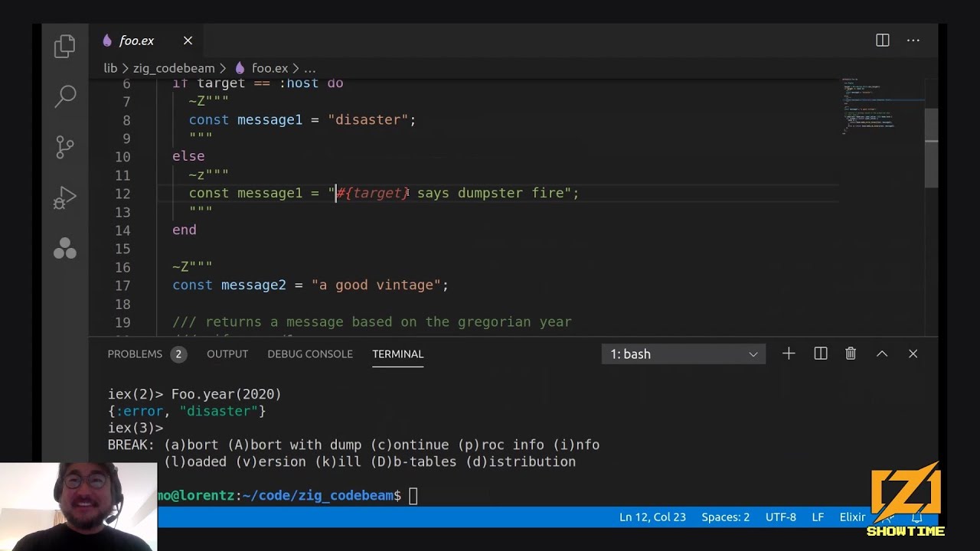Click line number 17 in gutter
980x551 pixels.
pyautogui.click(x=122, y=285)
